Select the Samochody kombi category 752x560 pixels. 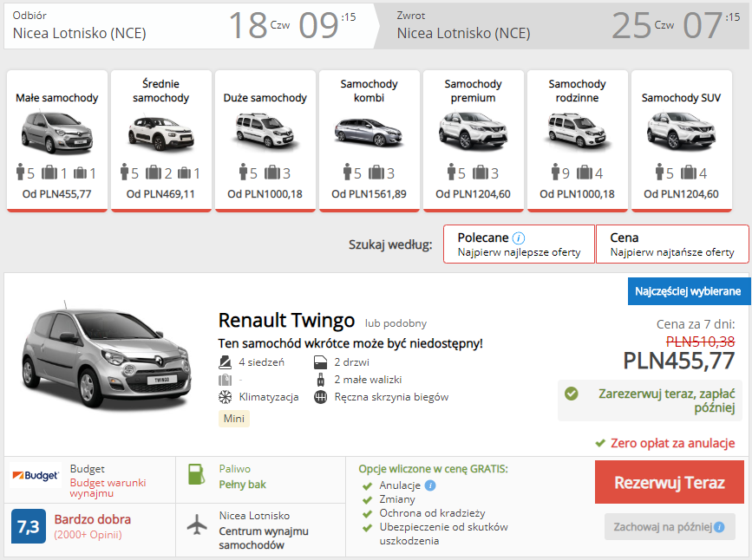369,140
